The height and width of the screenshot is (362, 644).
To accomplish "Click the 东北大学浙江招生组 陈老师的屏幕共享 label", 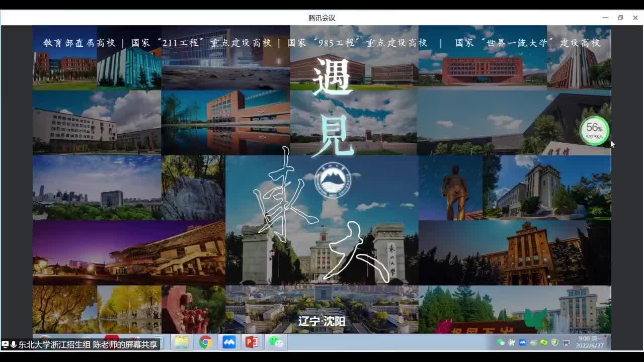I will pyautogui.click(x=88, y=344).
